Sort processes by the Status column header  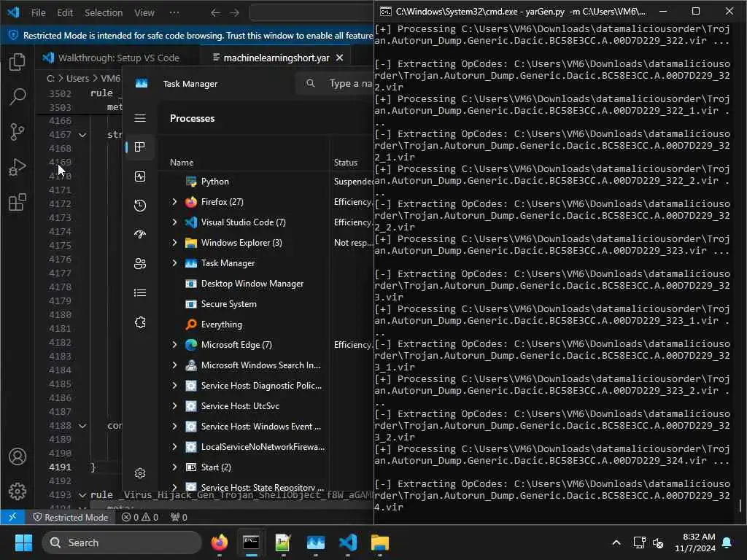(x=345, y=163)
